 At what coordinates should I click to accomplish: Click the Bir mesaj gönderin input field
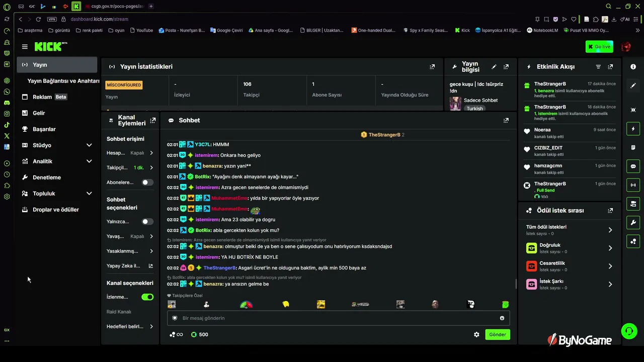pyautogui.click(x=338, y=318)
